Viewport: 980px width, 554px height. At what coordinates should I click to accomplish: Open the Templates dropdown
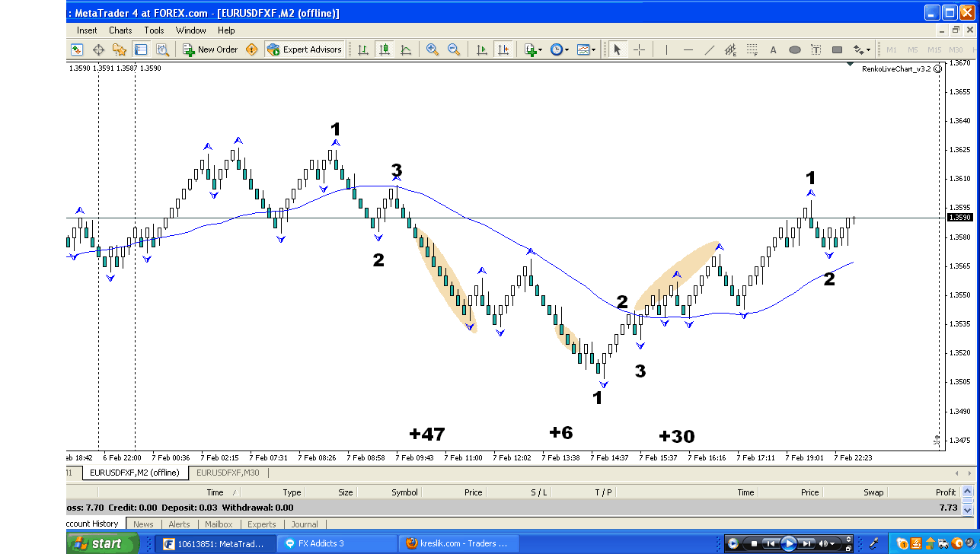(586, 49)
